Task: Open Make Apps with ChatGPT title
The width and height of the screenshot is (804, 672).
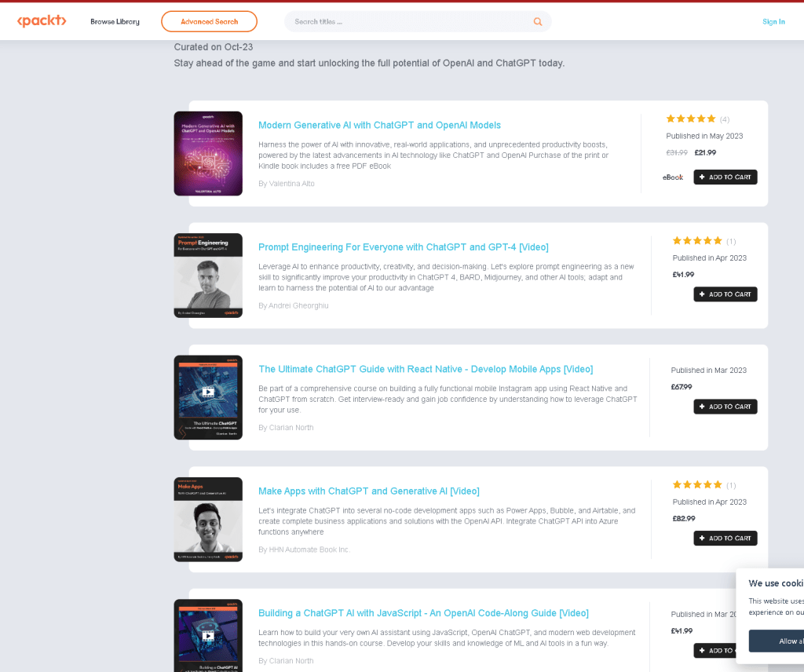Action: 369,491
